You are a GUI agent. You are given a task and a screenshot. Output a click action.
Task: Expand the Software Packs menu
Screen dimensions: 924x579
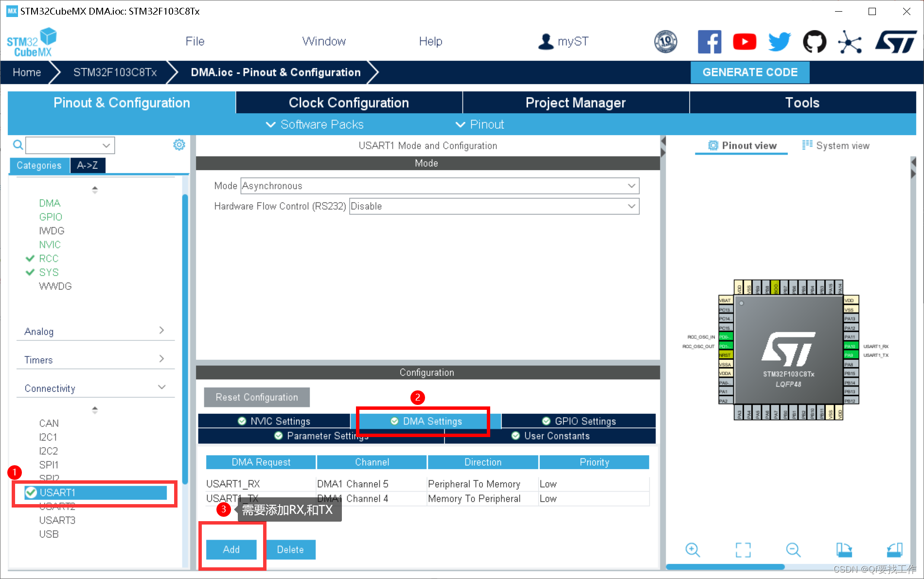point(315,124)
